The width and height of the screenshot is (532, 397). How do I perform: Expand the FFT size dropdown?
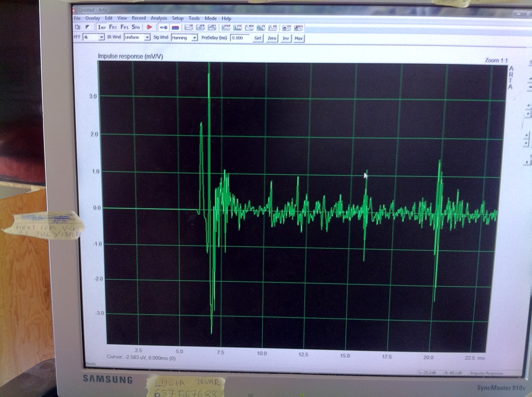pyautogui.click(x=101, y=37)
